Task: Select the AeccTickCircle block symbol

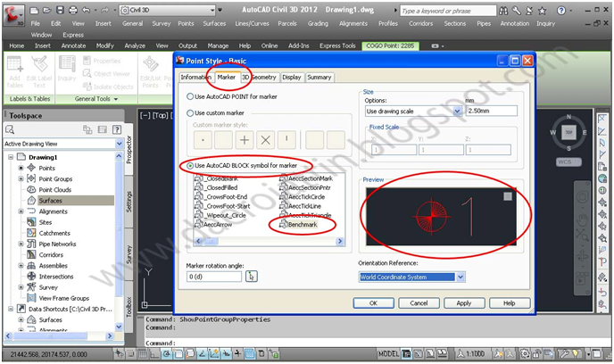Action: tap(307, 196)
